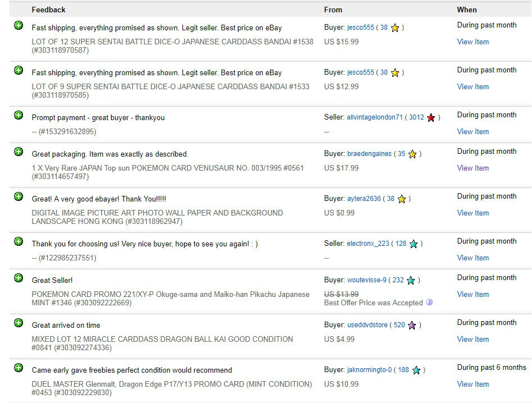This screenshot has height=403, width=532.
Task: Open seller profile allvintagelondon71
Action: (x=375, y=117)
